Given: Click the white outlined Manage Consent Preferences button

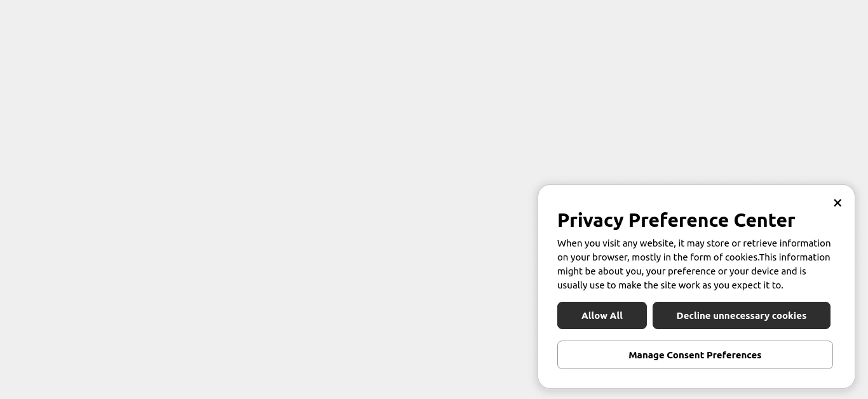Looking at the screenshot, I should click(695, 355).
